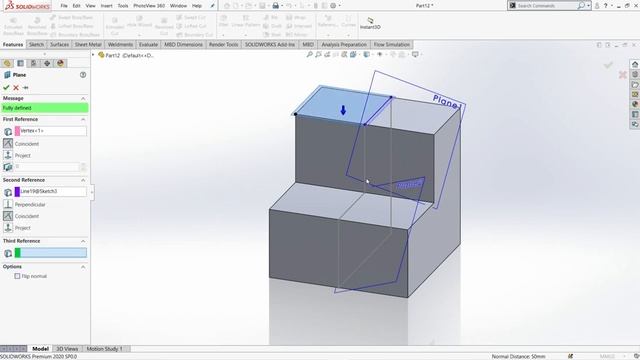Open the Plane PropertyManager help icon
Image resolution: width=640 pixels, height=360 pixels.
pyautogui.click(x=83, y=75)
